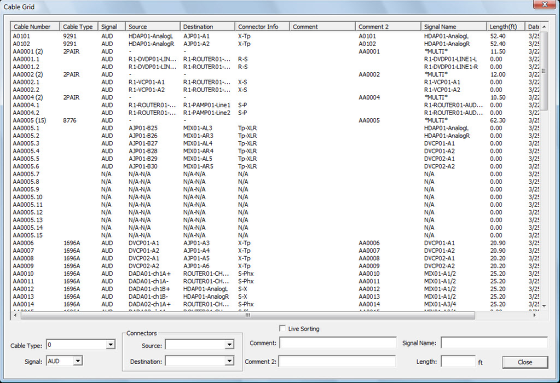Click signal name cell DVCP02-A2 in AA0009 row
This screenshot has width=560, height=383.
pos(439,266)
